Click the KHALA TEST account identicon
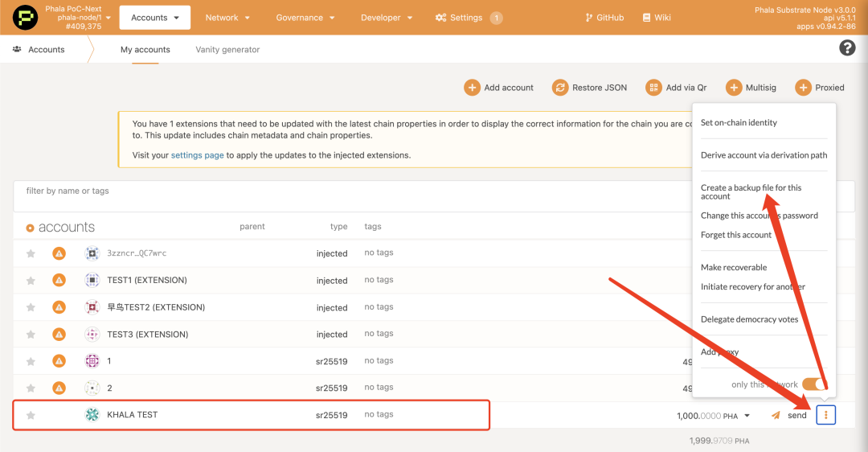Image resolution: width=868 pixels, height=452 pixels. 92,415
